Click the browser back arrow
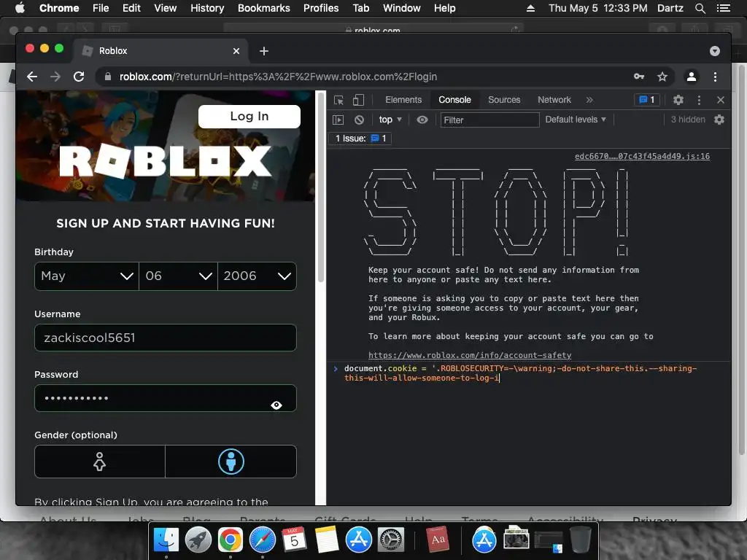 click(32, 77)
